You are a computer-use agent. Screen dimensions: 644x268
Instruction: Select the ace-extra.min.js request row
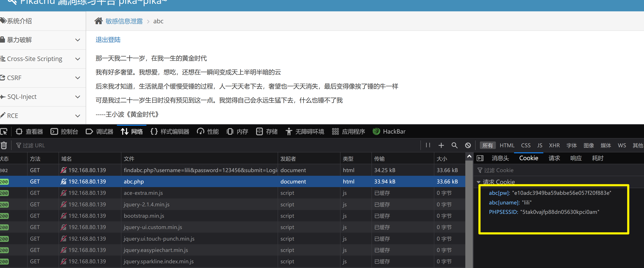(233, 193)
